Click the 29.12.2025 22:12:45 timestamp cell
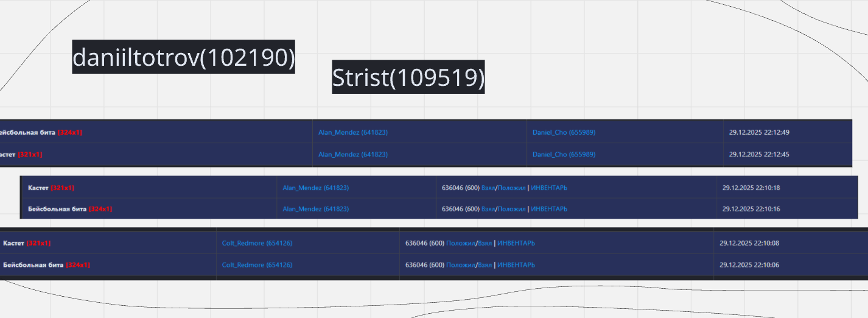 tap(759, 154)
